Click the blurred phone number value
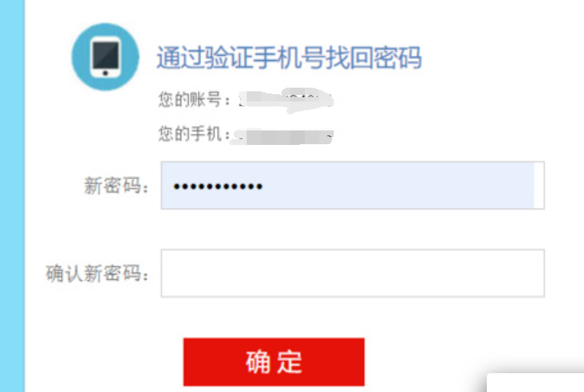This screenshot has height=392, width=584. 282,136
